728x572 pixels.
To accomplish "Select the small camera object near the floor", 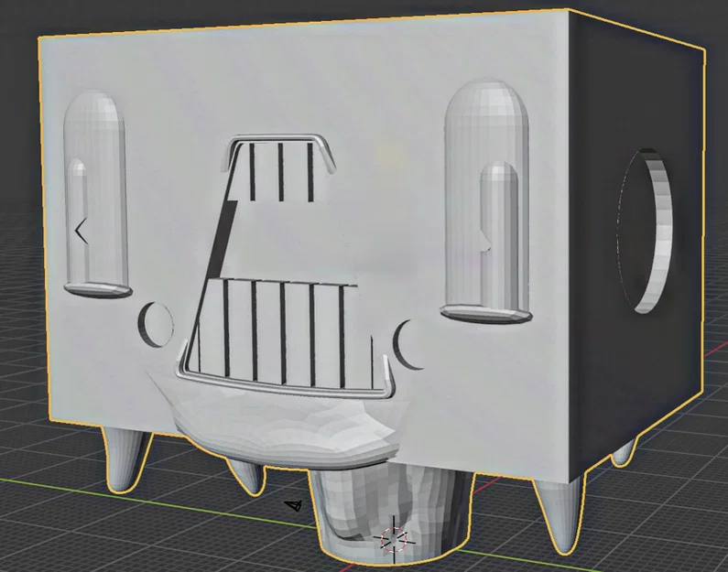I will click(293, 505).
